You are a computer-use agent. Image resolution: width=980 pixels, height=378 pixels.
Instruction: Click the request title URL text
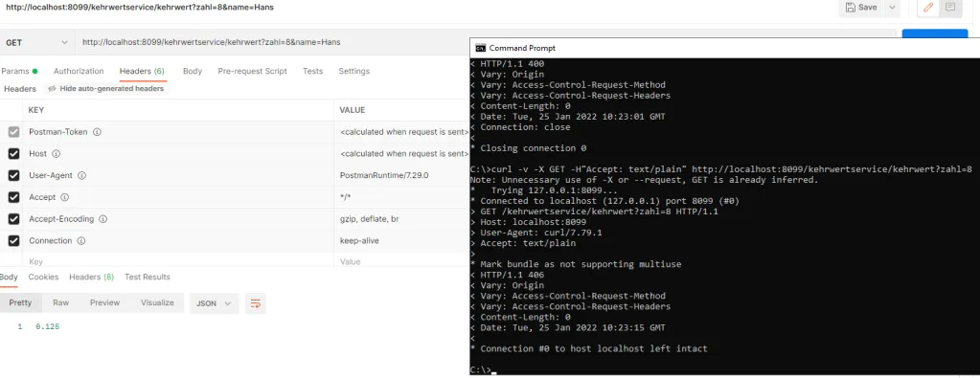click(139, 8)
